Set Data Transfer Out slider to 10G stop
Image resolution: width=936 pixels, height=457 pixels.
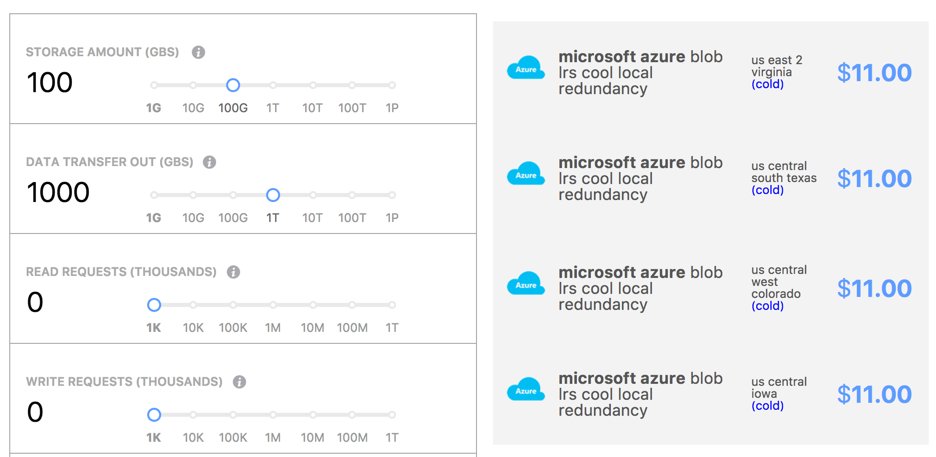pyautogui.click(x=193, y=195)
